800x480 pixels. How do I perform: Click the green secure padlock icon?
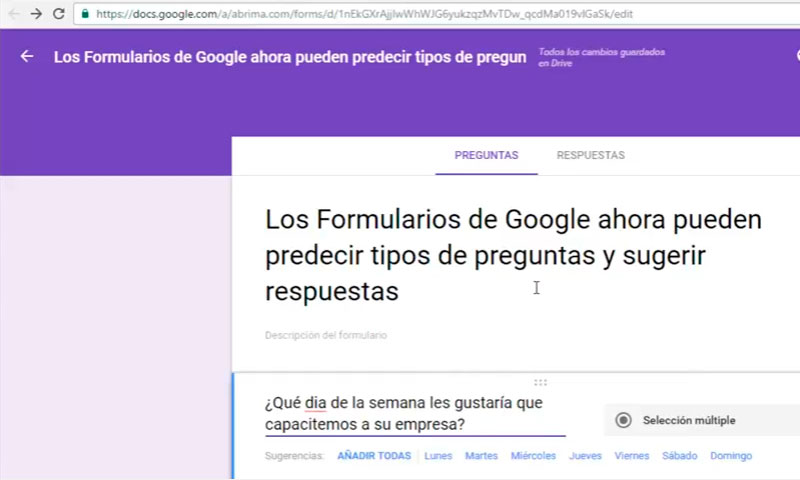point(85,14)
